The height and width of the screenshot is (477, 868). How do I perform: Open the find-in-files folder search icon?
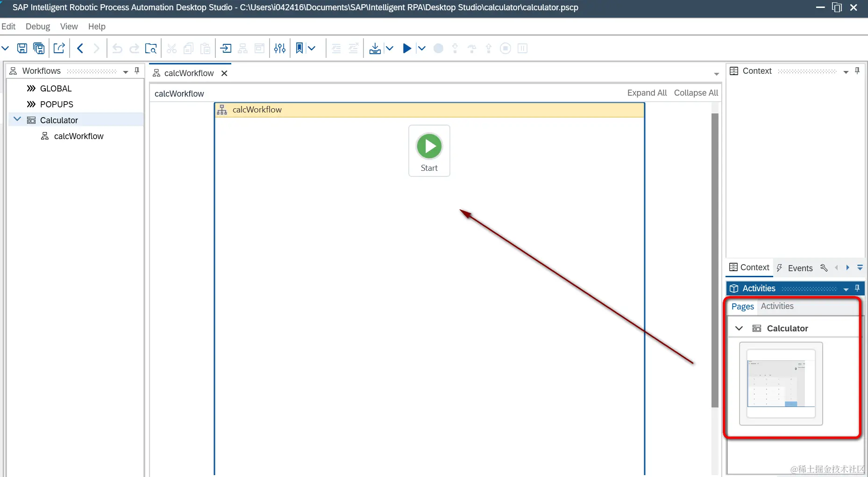click(x=151, y=49)
